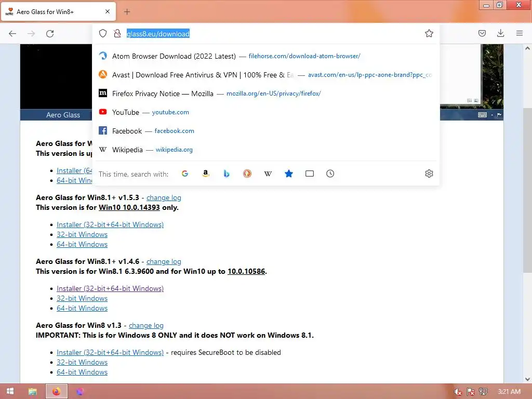Reload the current page
Viewport: 532px width, 399px height.
tap(50, 33)
